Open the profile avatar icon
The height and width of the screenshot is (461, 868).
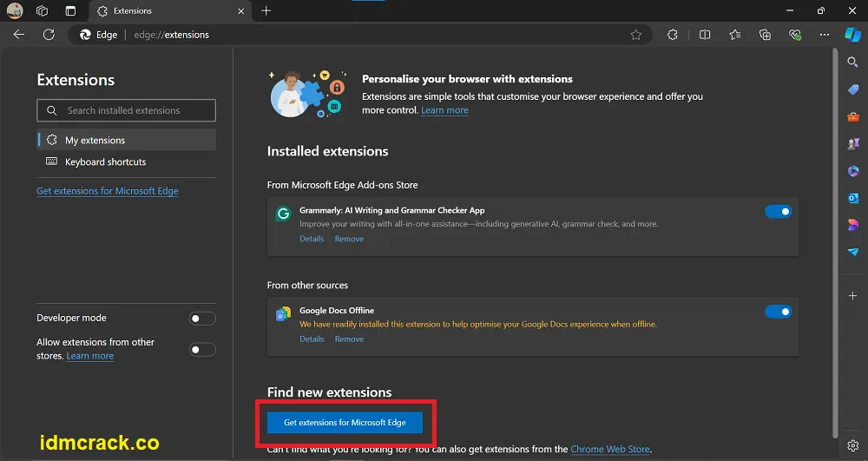click(15, 10)
